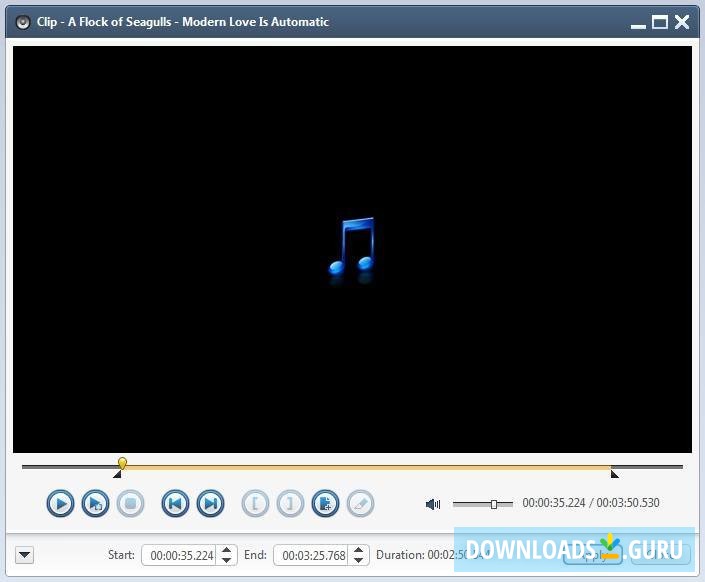Click the volume slider handle
This screenshot has width=705, height=582.
click(x=494, y=504)
